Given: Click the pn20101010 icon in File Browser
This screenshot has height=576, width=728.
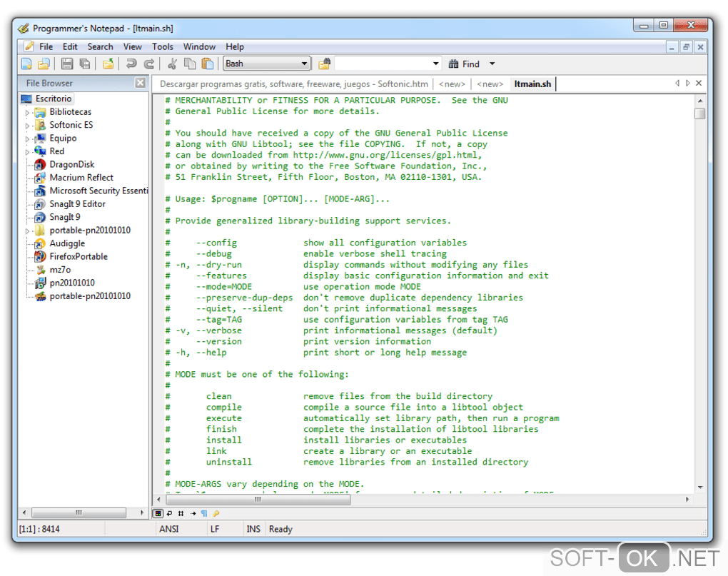Looking at the screenshot, I should pos(41,283).
